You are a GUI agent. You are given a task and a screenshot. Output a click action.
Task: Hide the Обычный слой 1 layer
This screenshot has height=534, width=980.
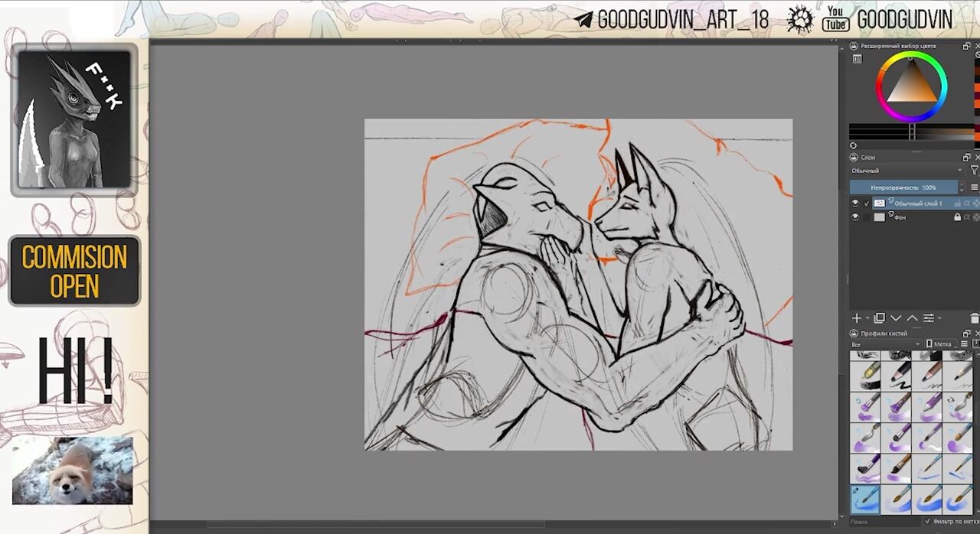855,204
